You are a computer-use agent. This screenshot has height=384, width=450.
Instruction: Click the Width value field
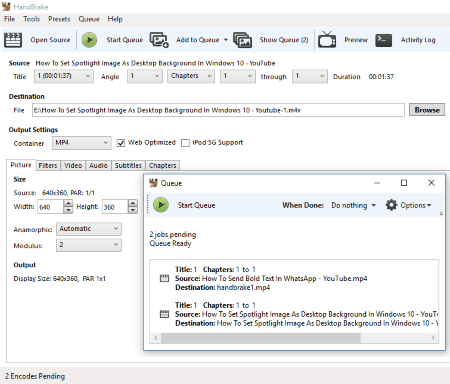click(50, 207)
